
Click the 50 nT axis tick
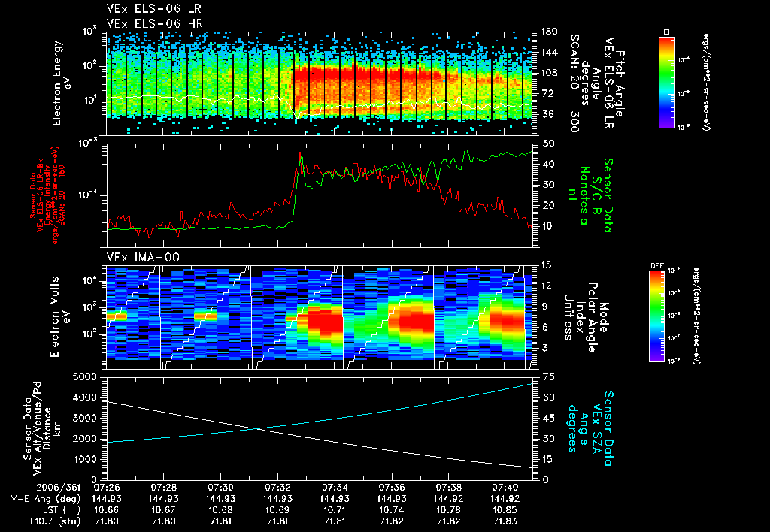549,144
